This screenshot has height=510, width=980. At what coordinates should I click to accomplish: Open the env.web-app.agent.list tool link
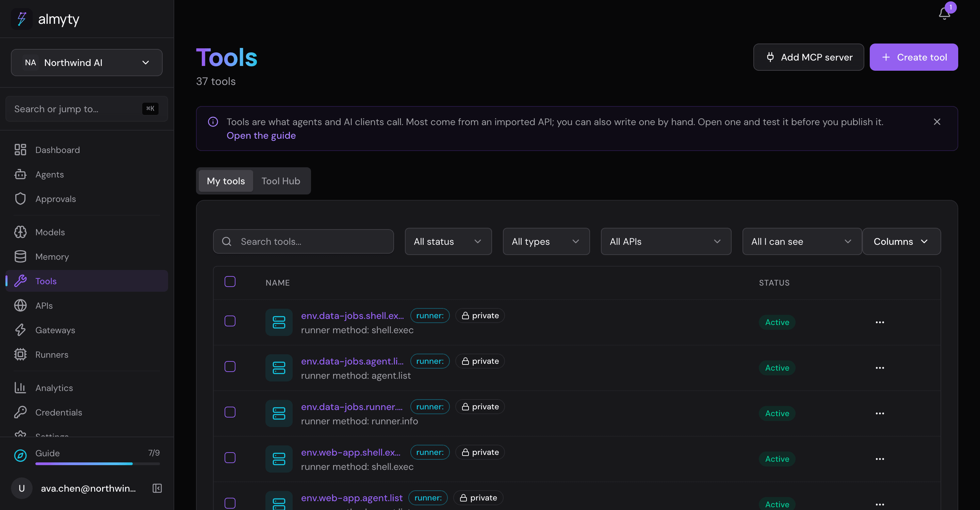(x=352, y=498)
